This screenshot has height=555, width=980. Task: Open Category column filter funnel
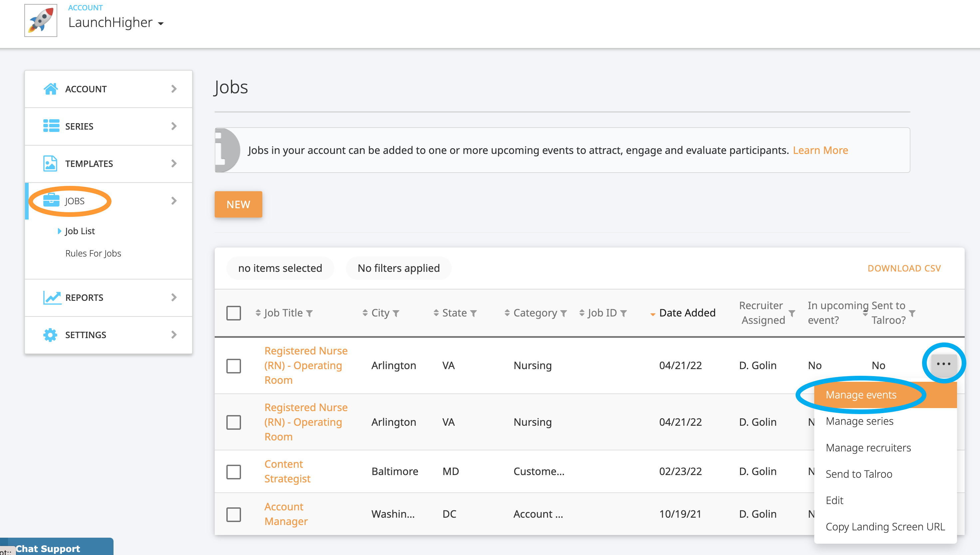click(563, 313)
